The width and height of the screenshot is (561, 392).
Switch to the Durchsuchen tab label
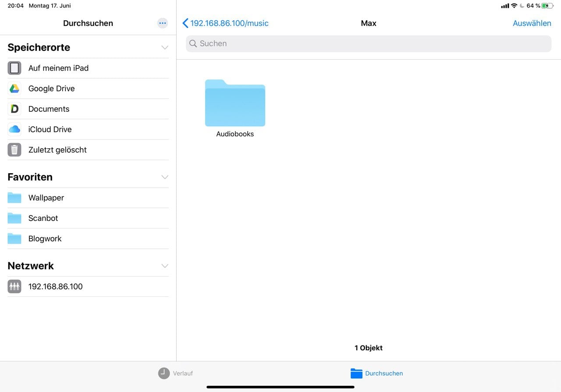tap(384, 374)
